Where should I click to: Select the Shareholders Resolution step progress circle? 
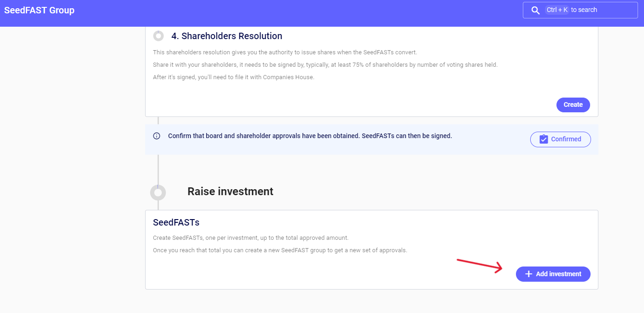pyautogui.click(x=158, y=36)
